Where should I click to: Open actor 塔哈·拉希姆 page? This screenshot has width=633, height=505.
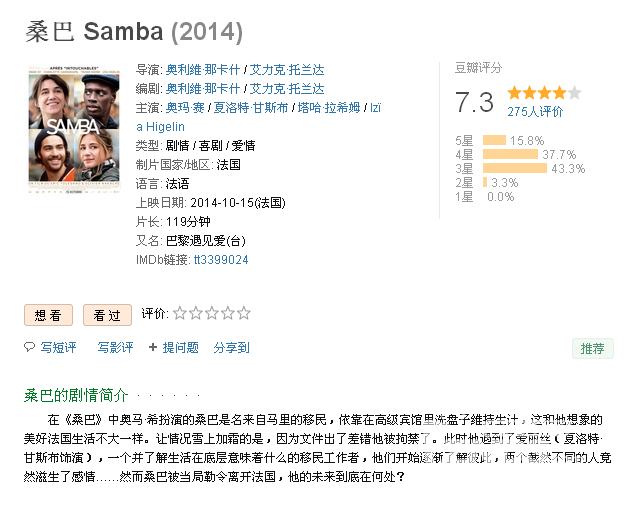coord(329,108)
